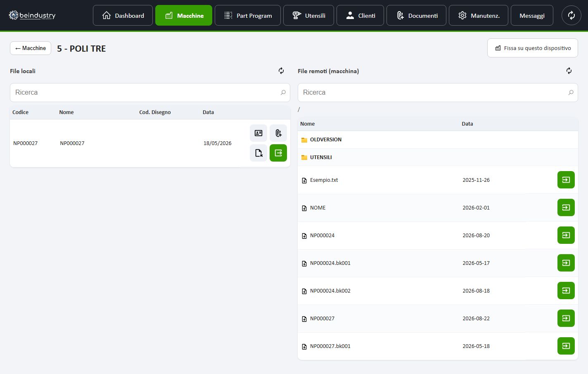Send local NP000027 to machine with the green button

click(x=278, y=153)
